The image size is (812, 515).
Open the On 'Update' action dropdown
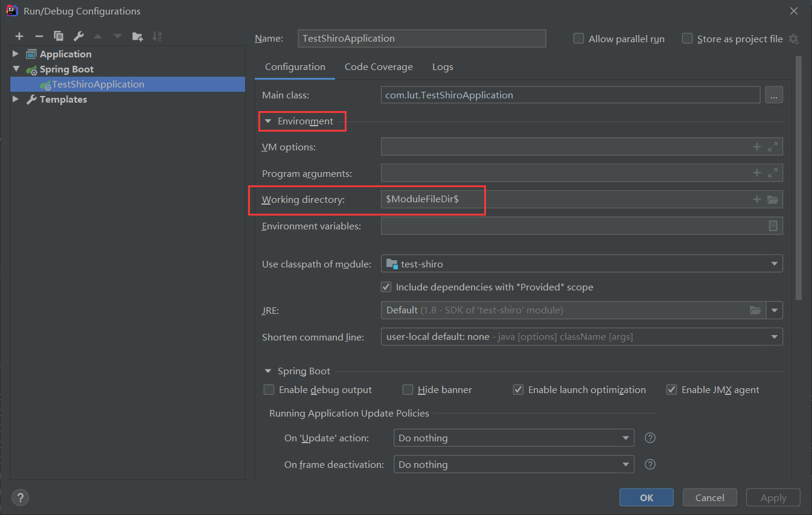click(x=513, y=438)
